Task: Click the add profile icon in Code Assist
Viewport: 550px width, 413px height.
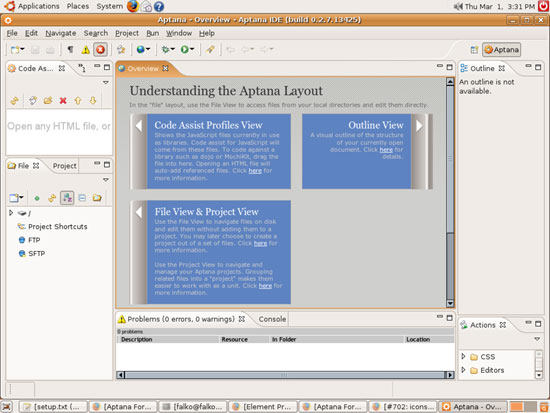Action: click(x=33, y=101)
